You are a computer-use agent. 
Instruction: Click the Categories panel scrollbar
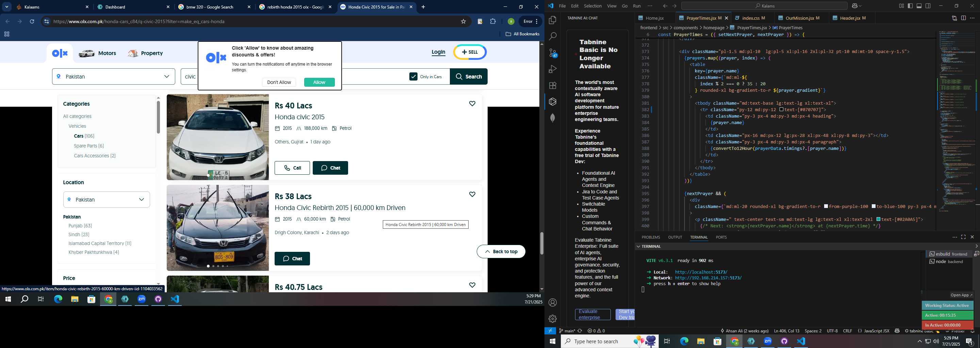point(158,117)
